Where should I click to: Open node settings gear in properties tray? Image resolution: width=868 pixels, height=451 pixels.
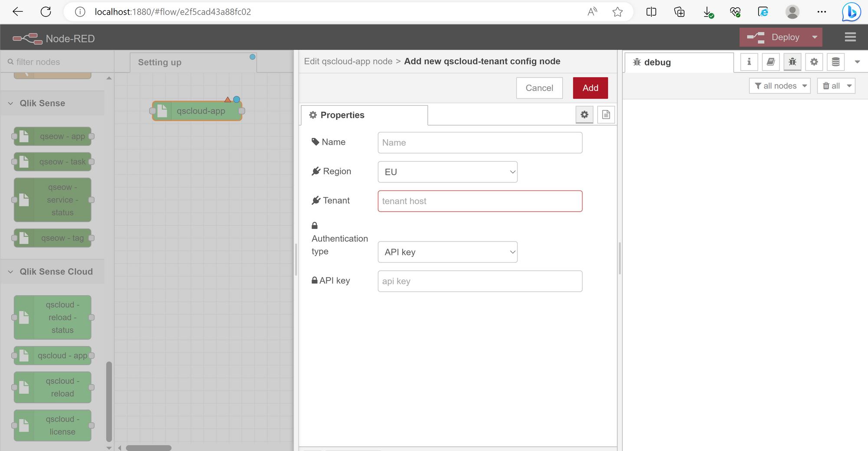[585, 114]
